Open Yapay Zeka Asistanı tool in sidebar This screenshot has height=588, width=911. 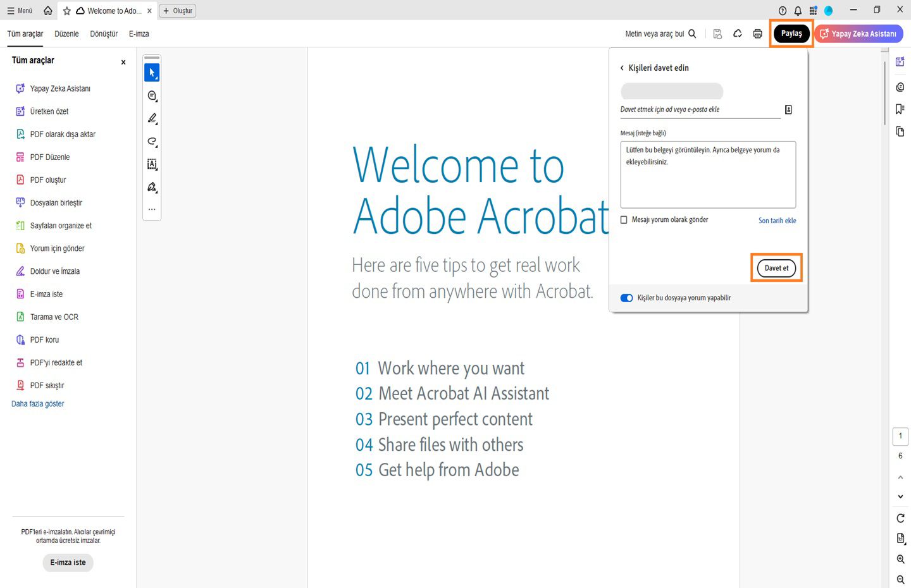click(x=53, y=89)
